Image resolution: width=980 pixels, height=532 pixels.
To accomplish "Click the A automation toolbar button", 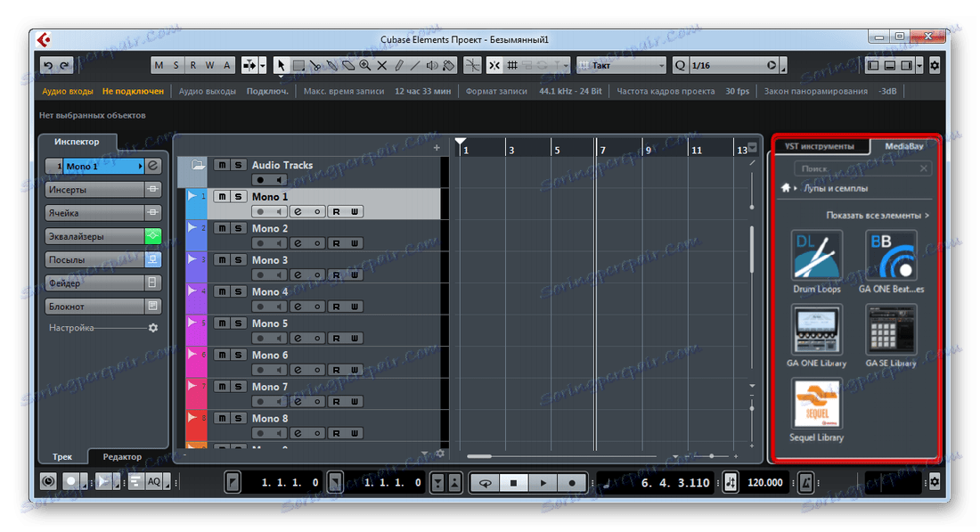I will 227,65.
